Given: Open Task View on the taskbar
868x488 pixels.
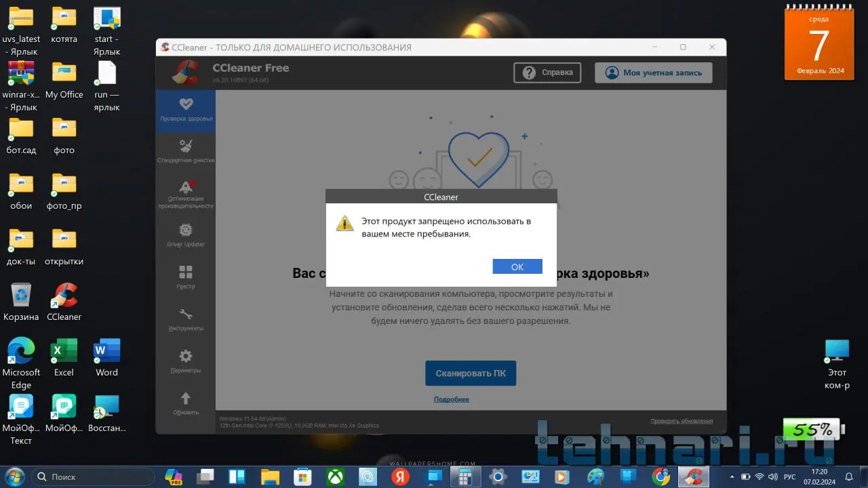Looking at the screenshot, I should click(x=205, y=476).
